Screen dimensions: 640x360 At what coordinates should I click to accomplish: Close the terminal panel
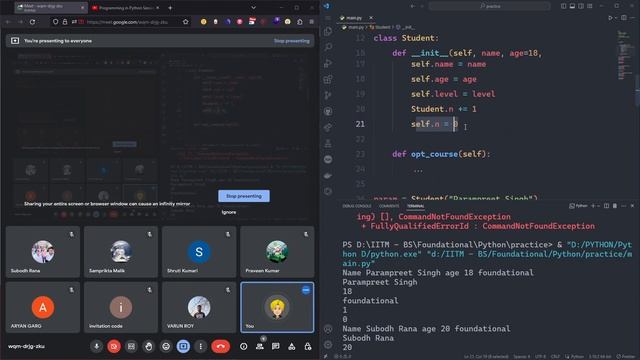click(x=632, y=206)
